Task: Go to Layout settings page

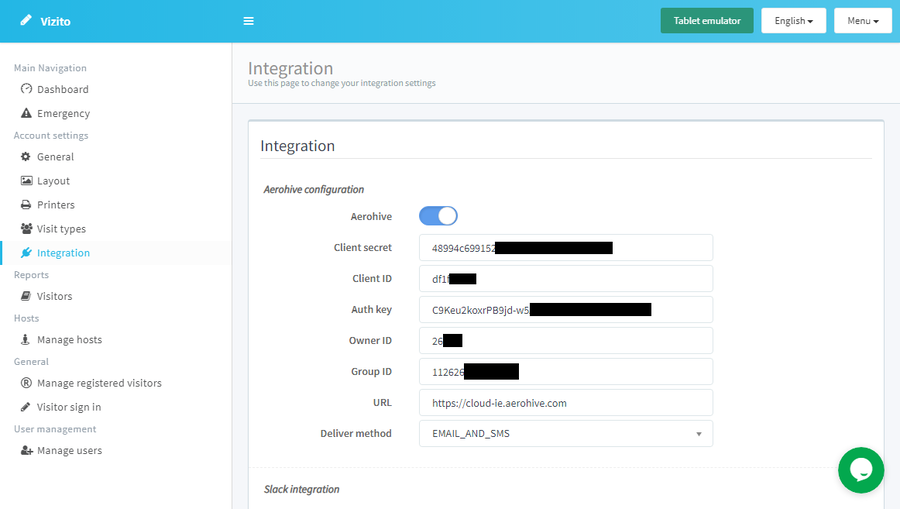Action: click(x=53, y=181)
